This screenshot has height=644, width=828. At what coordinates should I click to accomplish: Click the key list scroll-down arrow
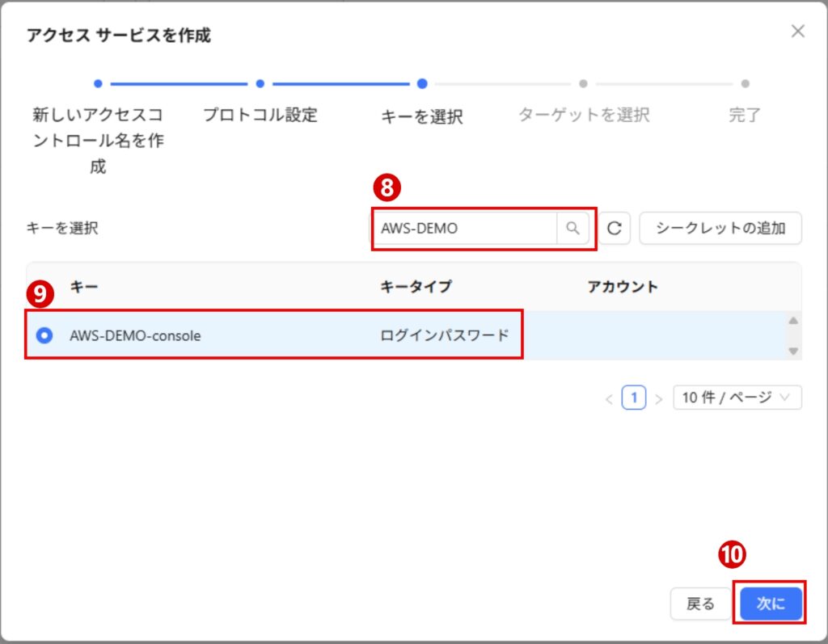pyautogui.click(x=792, y=350)
